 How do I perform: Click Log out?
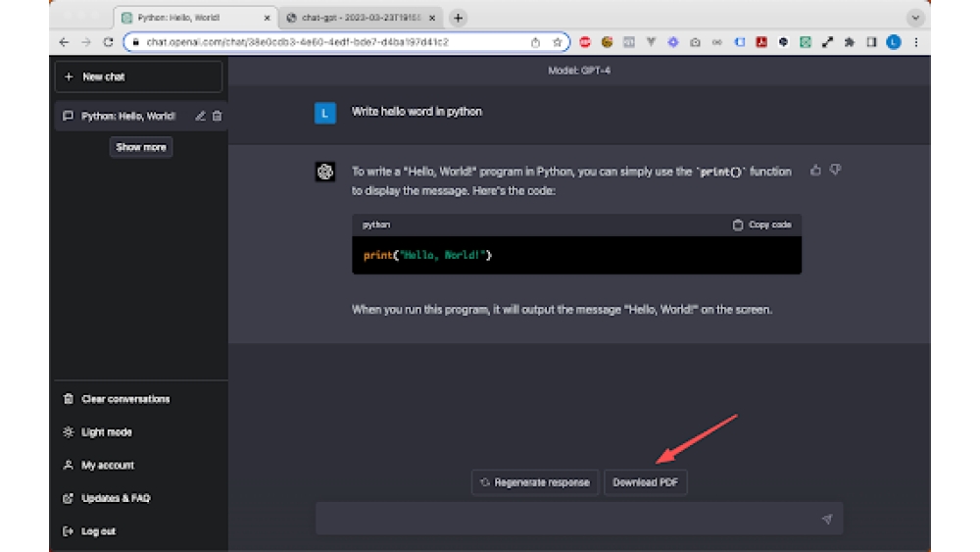(x=98, y=531)
